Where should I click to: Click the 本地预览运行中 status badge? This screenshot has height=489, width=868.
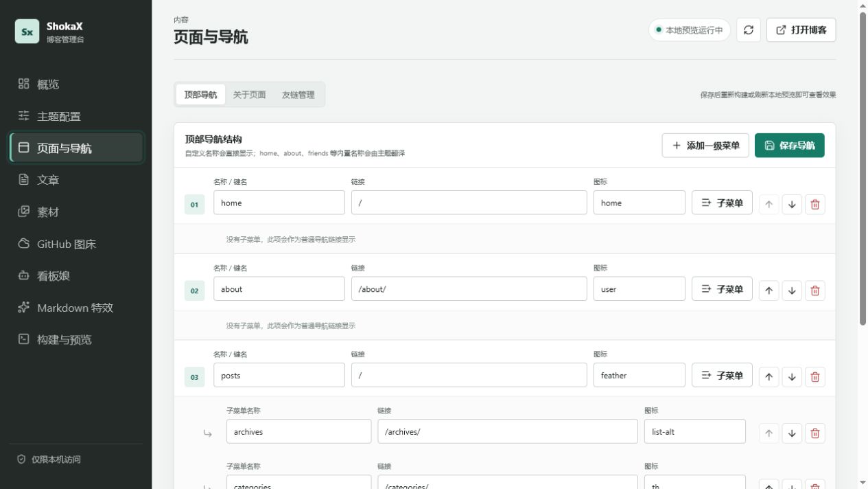[689, 30]
